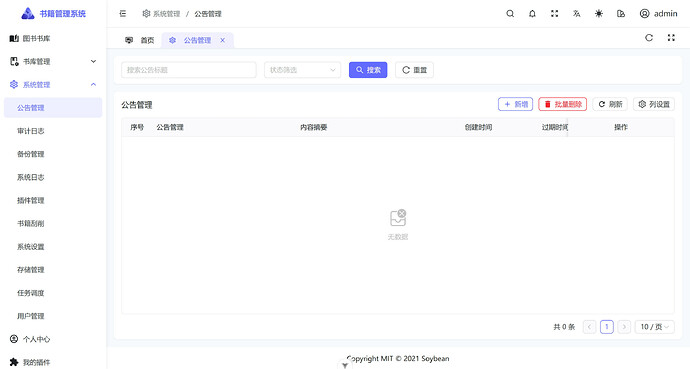Click the red 批量删除 button

point(562,104)
